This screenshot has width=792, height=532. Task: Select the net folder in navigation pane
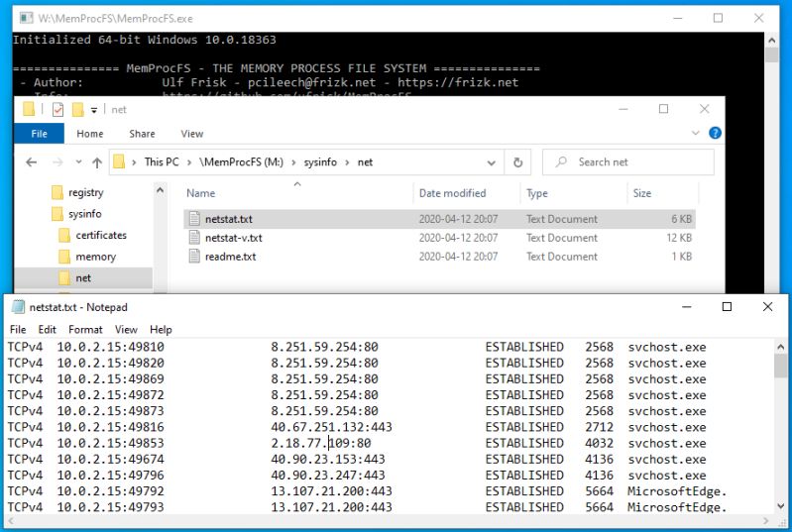coord(83,277)
